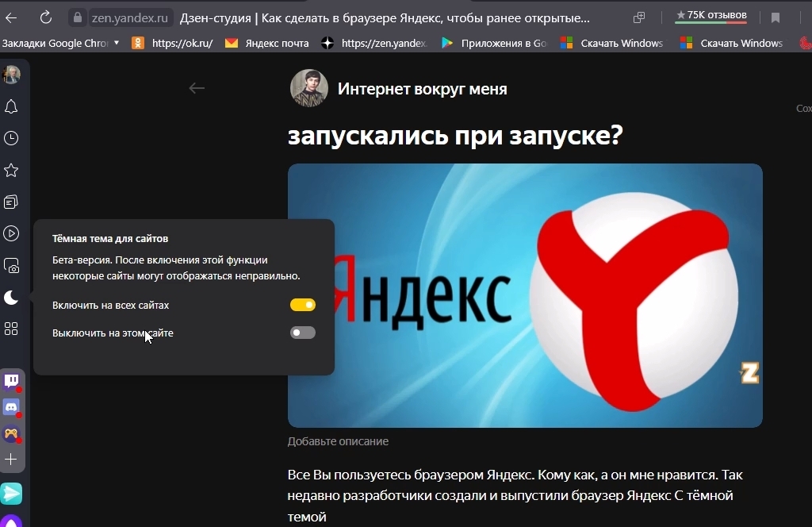This screenshot has height=527, width=812.
Task: Click the screenshot camera icon in sidebar
Action: (11, 266)
